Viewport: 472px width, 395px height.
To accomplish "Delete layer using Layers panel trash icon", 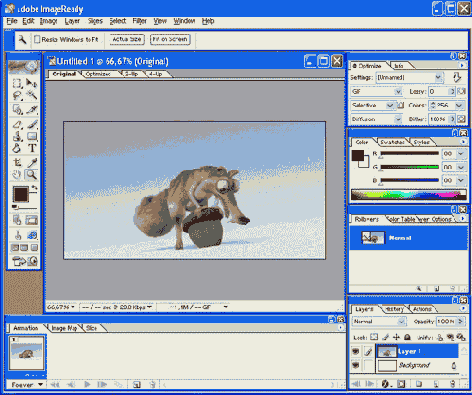I will pyautogui.click(x=452, y=384).
